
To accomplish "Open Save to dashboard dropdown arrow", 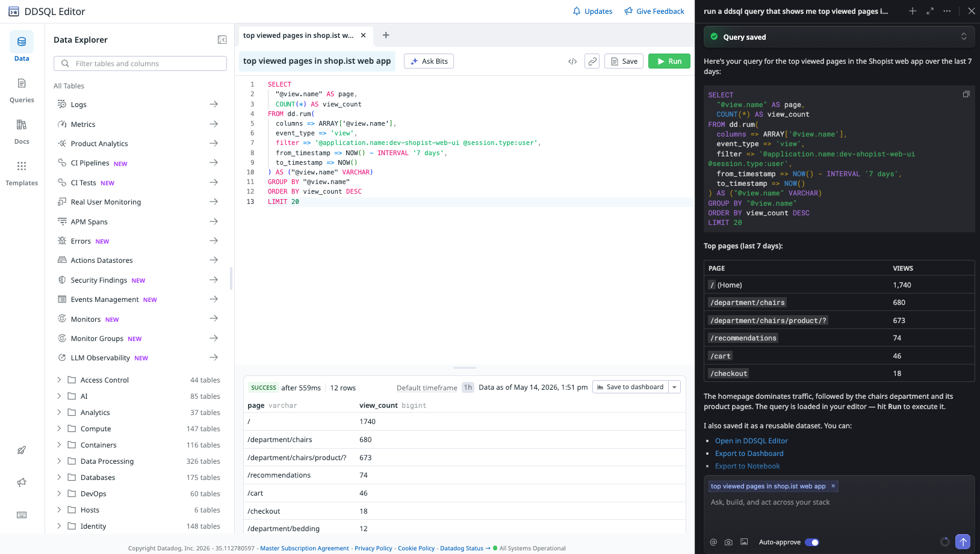I will [675, 387].
